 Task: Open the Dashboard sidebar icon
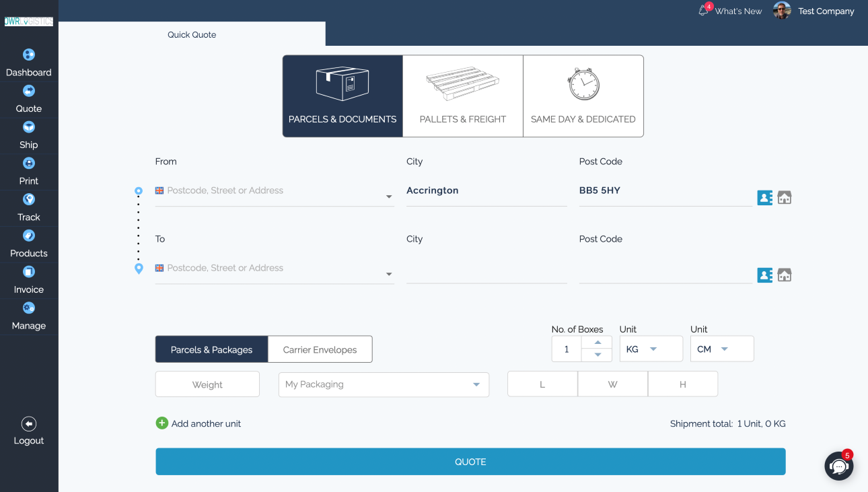[x=29, y=55]
